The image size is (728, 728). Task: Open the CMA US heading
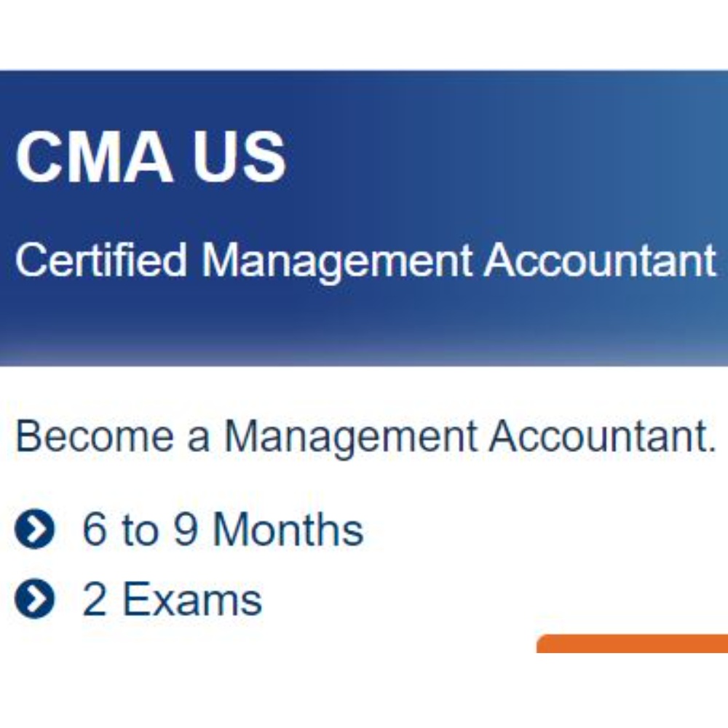point(151,157)
